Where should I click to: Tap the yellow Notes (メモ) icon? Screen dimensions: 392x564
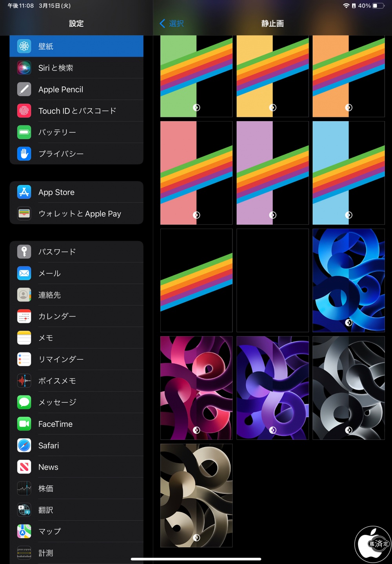pos(24,338)
